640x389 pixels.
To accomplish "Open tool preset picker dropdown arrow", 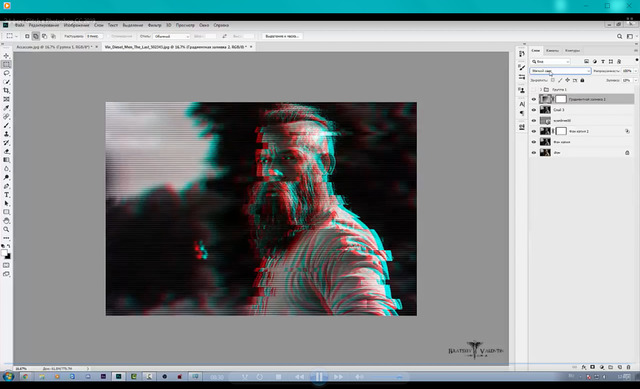I will (x=16, y=36).
